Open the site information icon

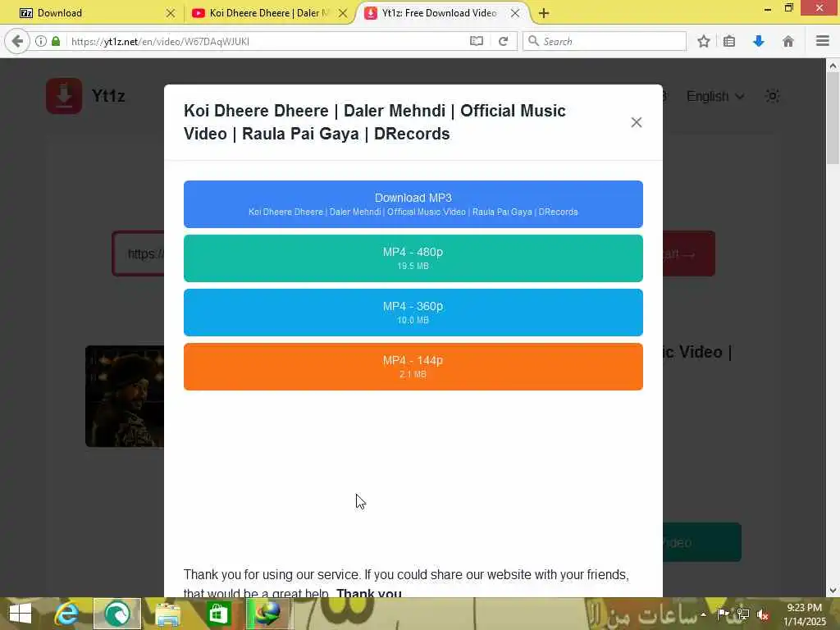point(41,41)
